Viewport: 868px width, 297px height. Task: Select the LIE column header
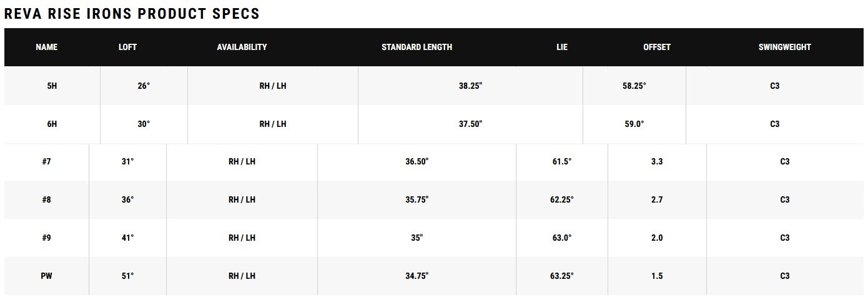pos(562,47)
